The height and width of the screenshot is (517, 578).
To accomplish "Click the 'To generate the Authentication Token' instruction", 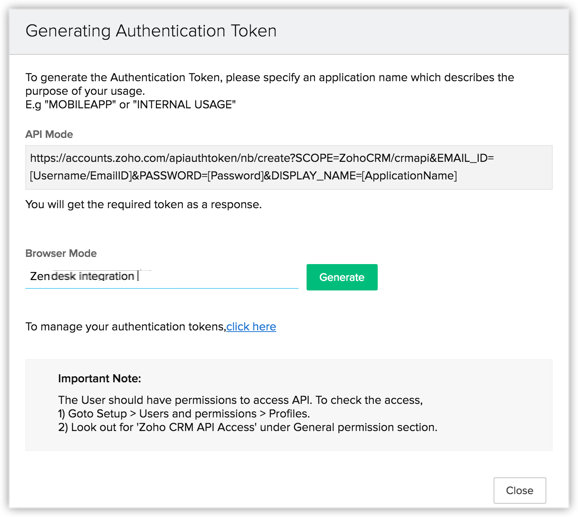I will (269, 77).
